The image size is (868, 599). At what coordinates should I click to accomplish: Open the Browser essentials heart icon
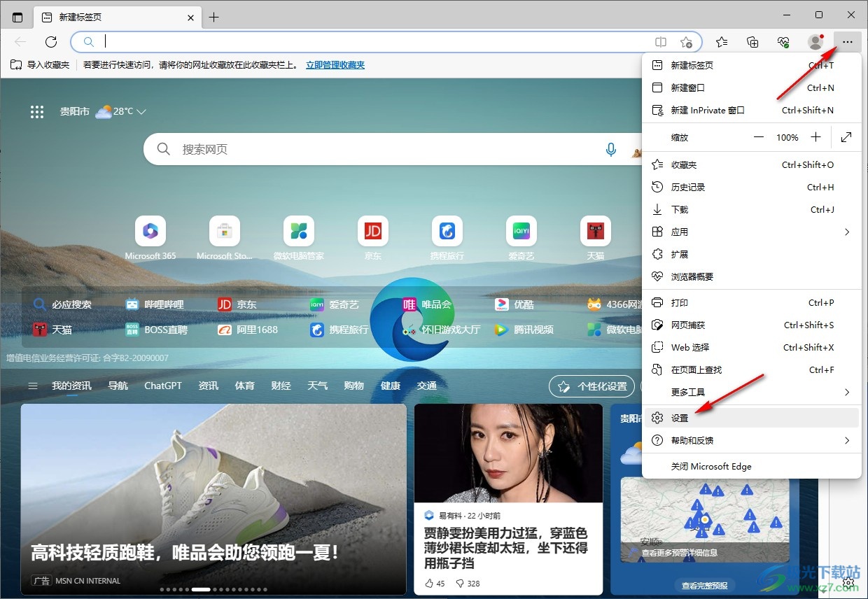pyautogui.click(x=783, y=42)
